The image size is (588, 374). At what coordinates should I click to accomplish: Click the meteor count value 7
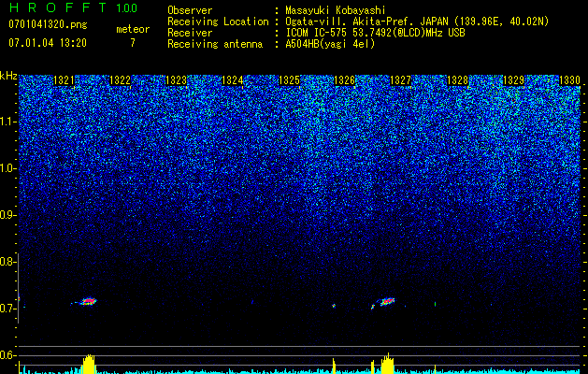point(133,43)
